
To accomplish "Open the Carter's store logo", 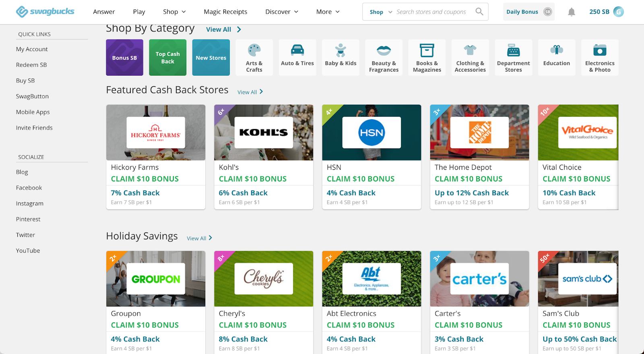I will coord(480,279).
